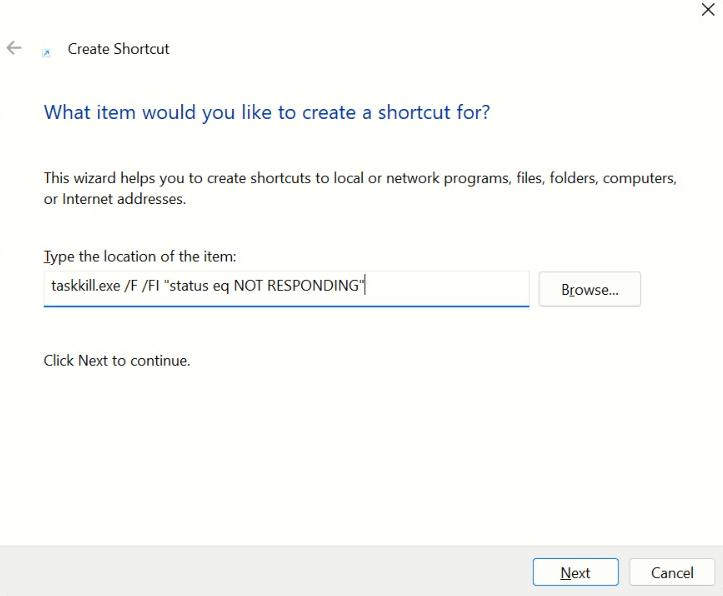723x596 pixels.
Task: Click the empty space at the field's right end
Action: [x=450, y=287]
